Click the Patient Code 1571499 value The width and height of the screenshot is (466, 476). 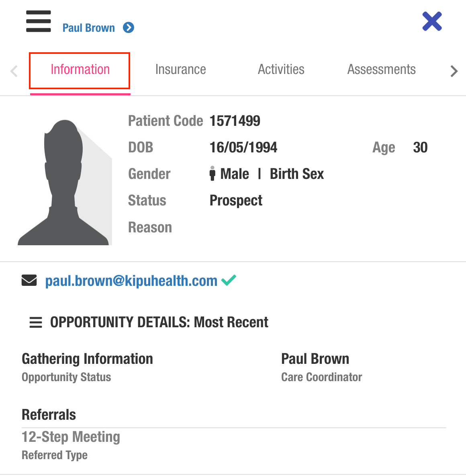point(235,121)
